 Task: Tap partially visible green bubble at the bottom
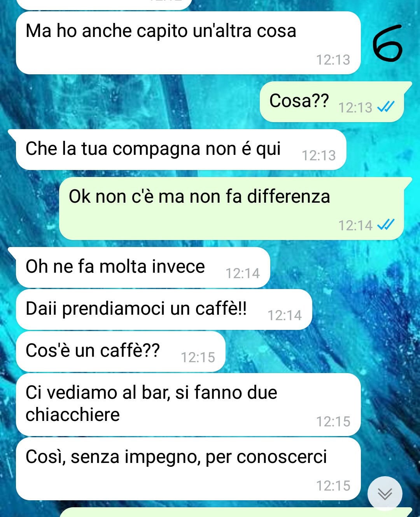pyautogui.click(x=236, y=512)
